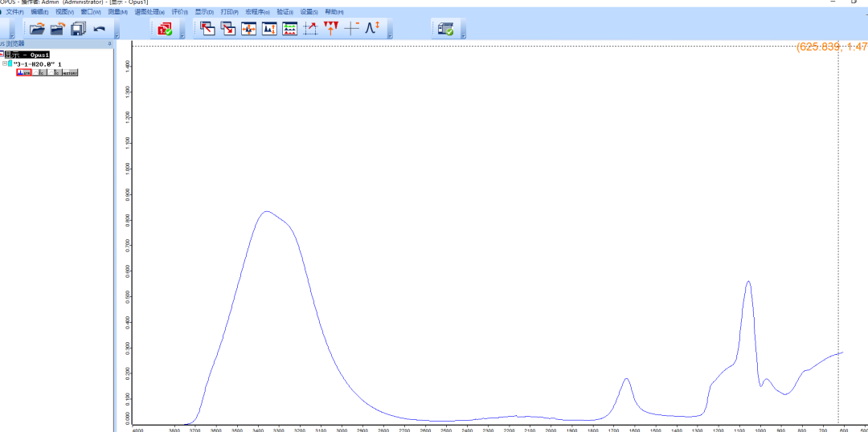The image size is (868, 432).
Task: Toggle the red-bordered ATR data block
Action: coord(23,73)
